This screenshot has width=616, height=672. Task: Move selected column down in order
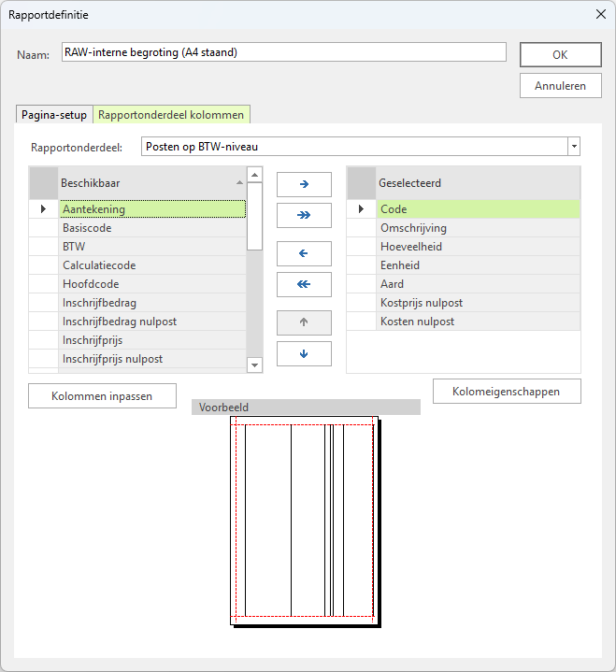[x=304, y=353]
